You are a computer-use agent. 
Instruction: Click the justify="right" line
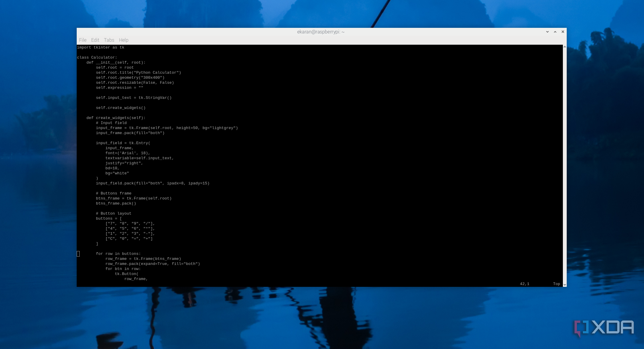[124, 163]
